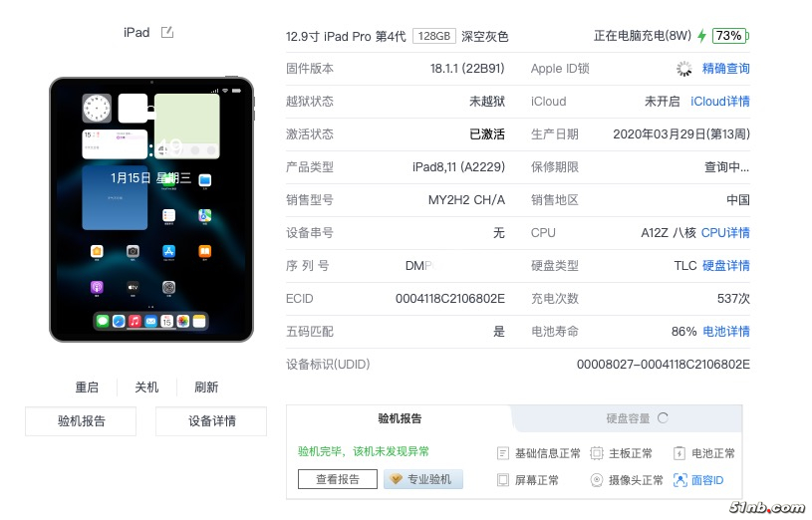
Task: Click the Apple ID lock loading spinner
Action: click(x=684, y=69)
